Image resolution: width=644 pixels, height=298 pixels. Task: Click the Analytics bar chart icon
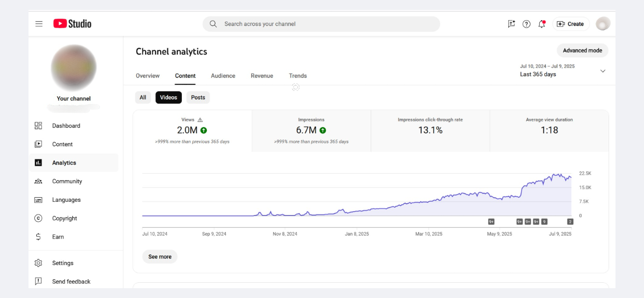tap(38, 163)
